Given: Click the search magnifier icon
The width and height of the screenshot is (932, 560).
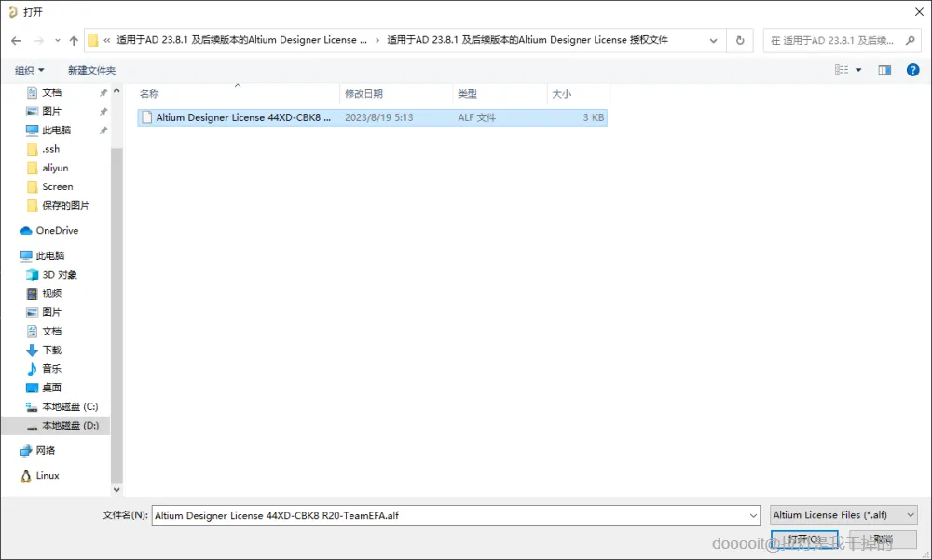Looking at the screenshot, I should tap(910, 40).
